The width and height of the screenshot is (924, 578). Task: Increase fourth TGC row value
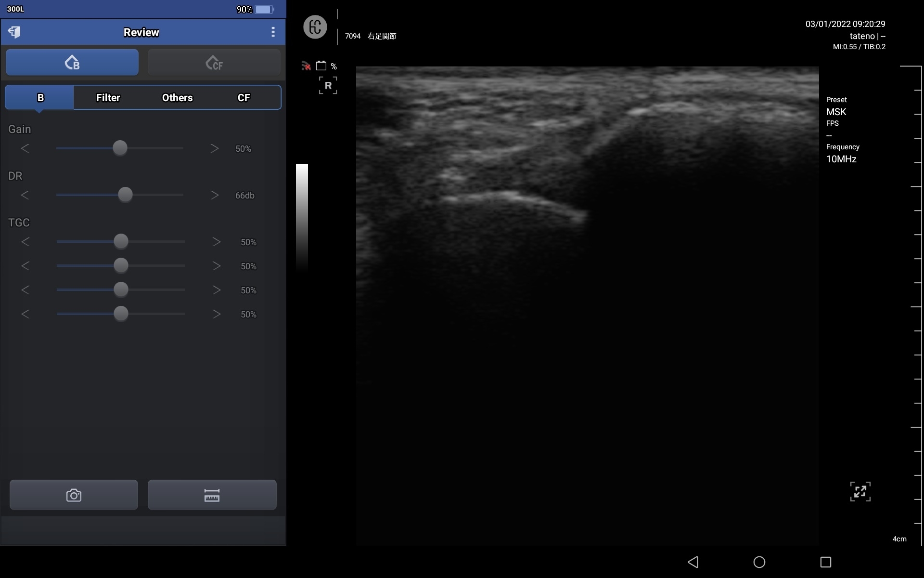(217, 314)
